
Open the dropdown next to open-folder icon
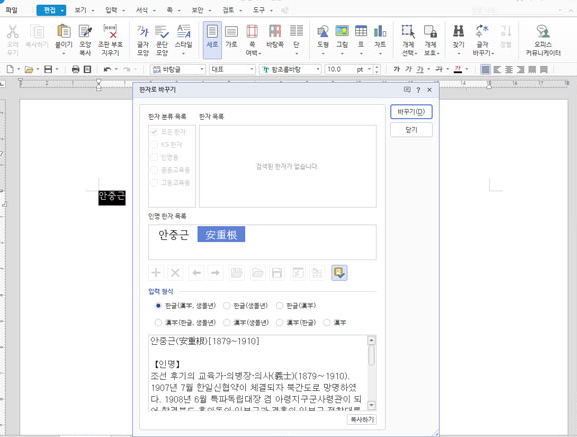tap(38, 69)
